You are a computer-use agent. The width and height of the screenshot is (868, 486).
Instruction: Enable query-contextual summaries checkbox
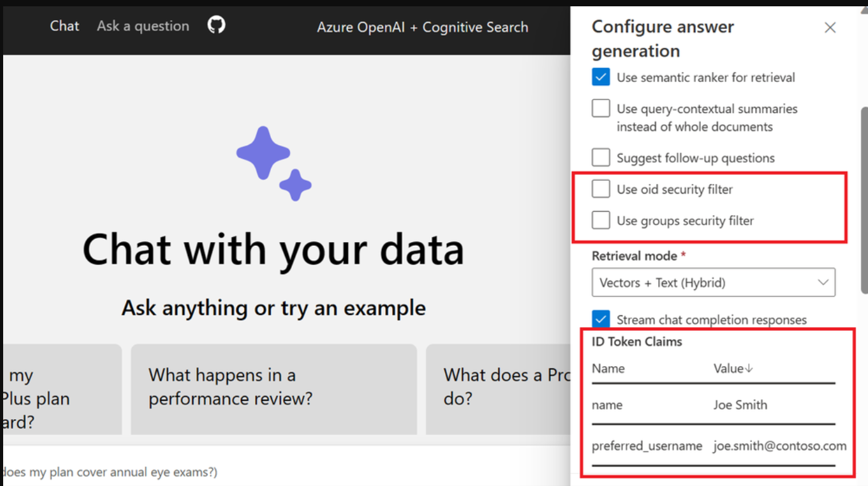(x=601, y=108)
